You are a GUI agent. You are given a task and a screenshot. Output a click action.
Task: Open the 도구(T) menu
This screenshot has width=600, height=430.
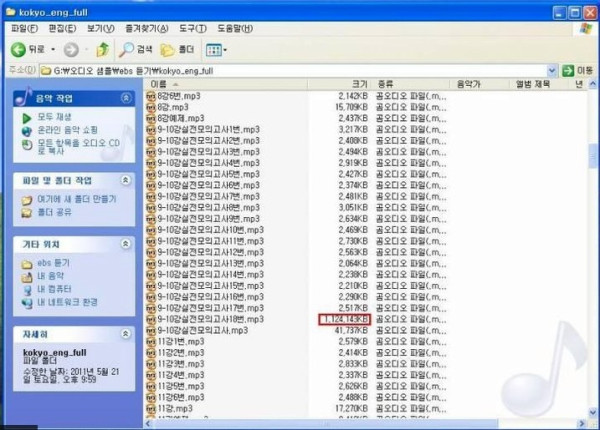click(192, 29)
